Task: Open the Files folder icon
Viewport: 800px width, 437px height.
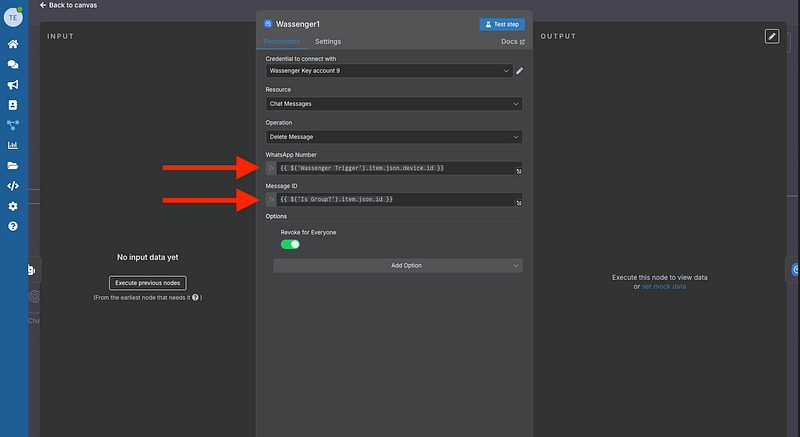Action: coord(13,165)
